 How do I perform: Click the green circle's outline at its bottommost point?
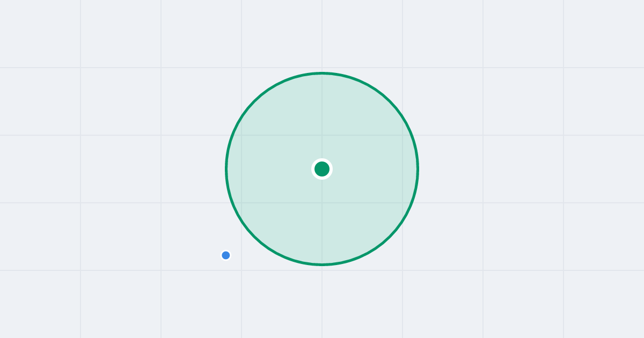tap(322, 264)
